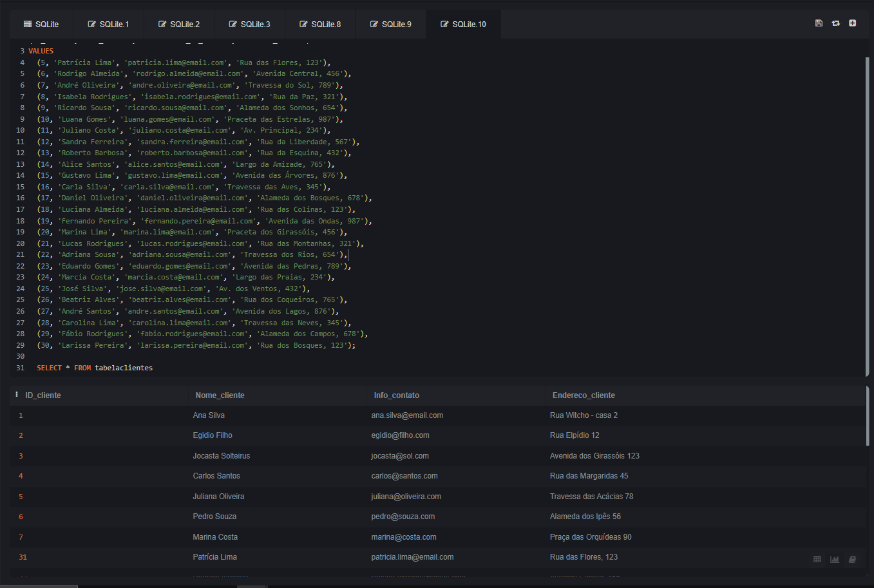Click the VALUES keyword on line 3
This screenshot has height=588, width=874.
pos(41,51)
